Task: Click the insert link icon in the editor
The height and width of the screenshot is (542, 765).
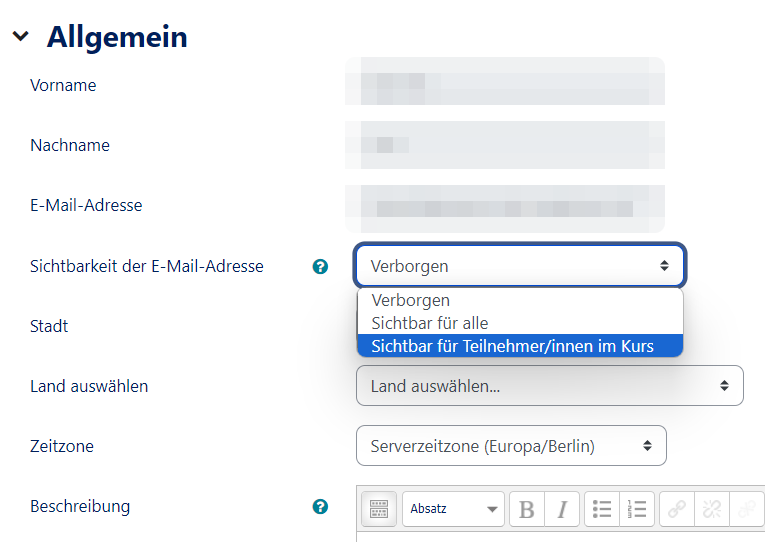Action: coord(677,509)
